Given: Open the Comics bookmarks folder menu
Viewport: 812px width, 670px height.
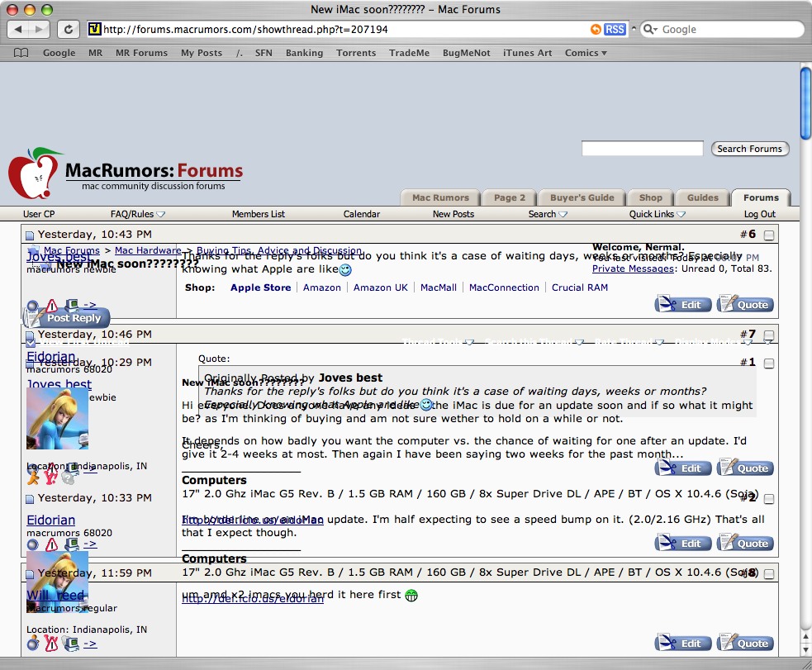Looking at the screenshot, I should [x=586, y=53].
